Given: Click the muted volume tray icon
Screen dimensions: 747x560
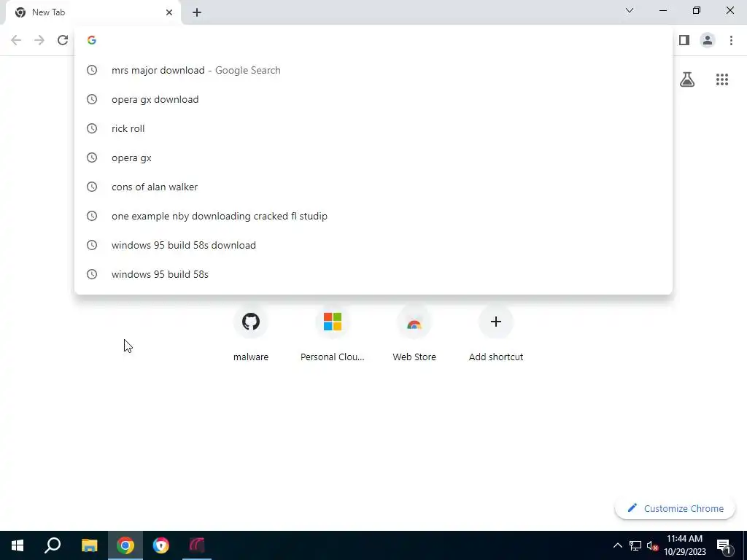Looking at the screenshot, I should [652, 545].
